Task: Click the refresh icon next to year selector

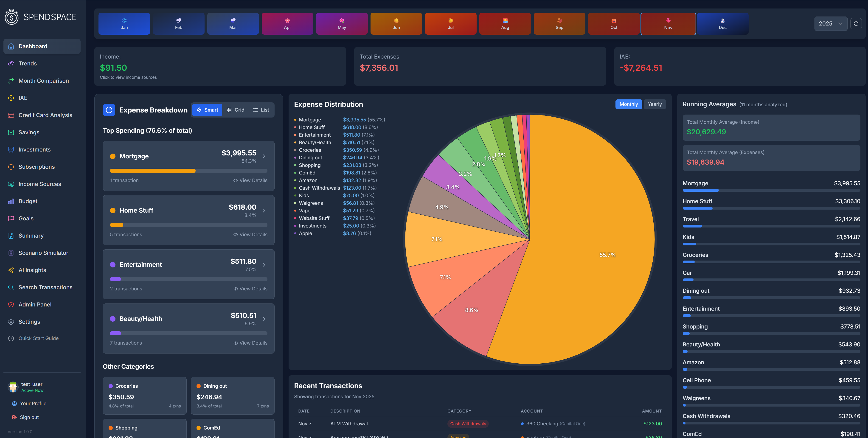Action: pyautogui.click(x=856, y=24)
